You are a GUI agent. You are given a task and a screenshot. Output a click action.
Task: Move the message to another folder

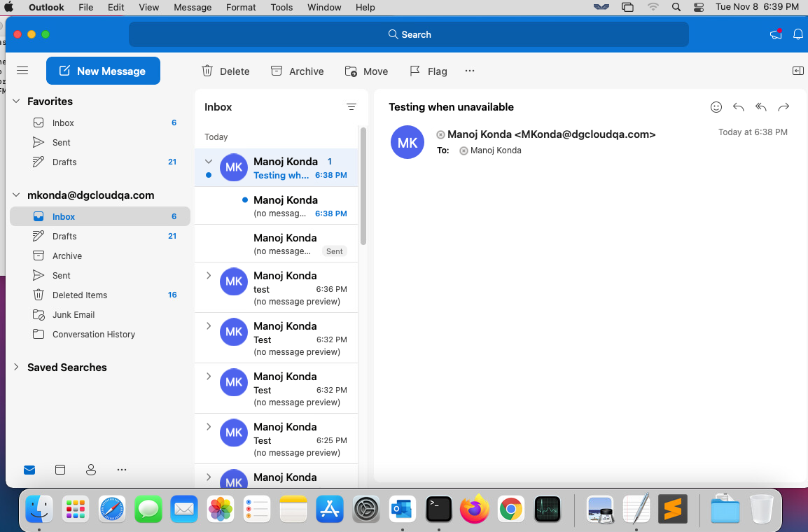click(365, 71)
